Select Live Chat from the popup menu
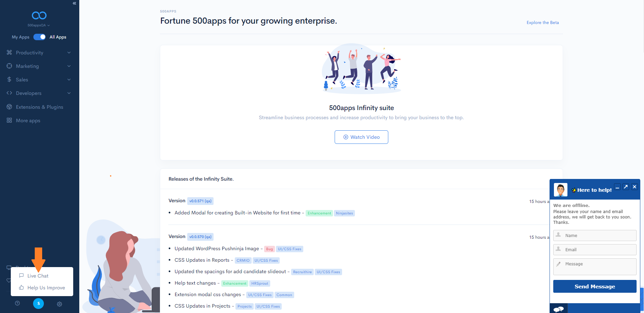The height and width of the screenshot is (313, 644). [38, 276]
